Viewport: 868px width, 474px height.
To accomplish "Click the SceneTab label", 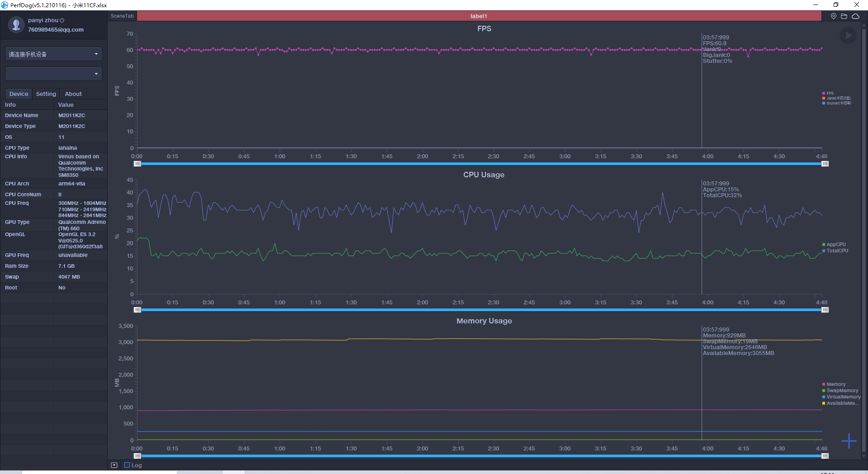I will tap(122, 16).
